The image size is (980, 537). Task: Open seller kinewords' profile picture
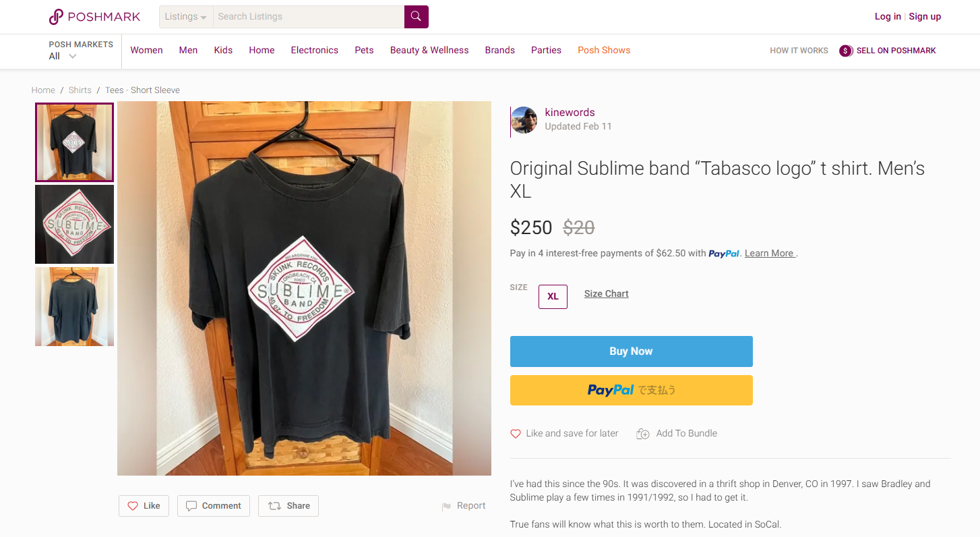524,120
